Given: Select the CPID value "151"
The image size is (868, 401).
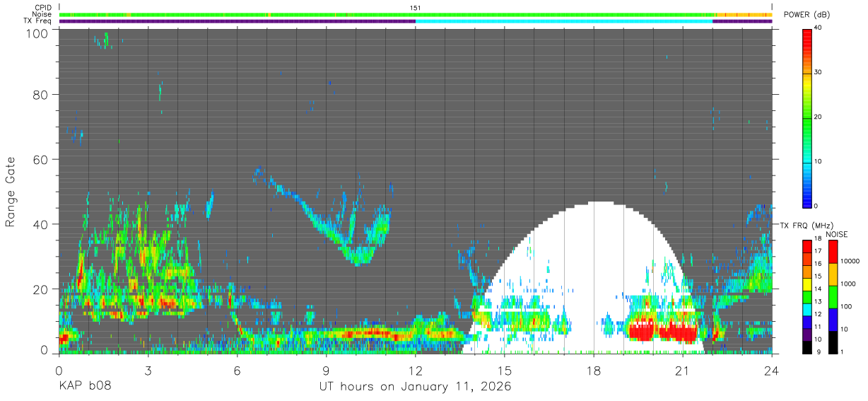Looking at the screenshot, I should (x=416, y=8).
